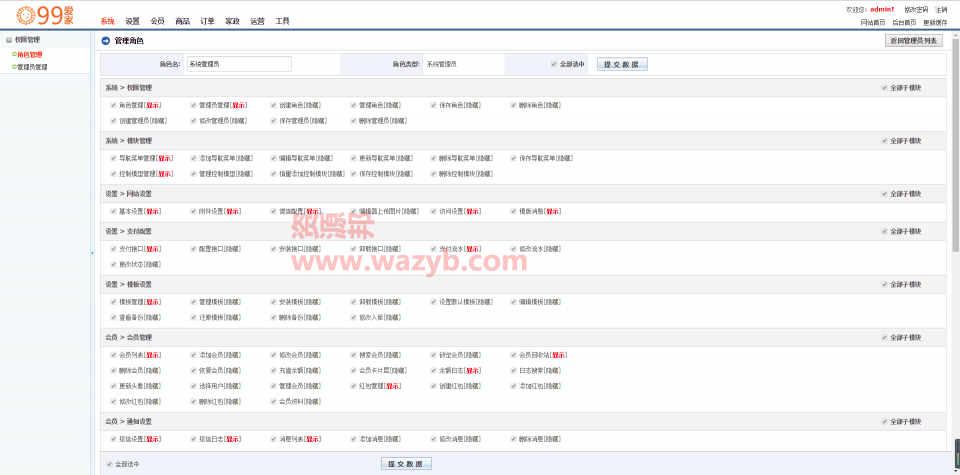Open the 运营 top menu

coord(257,21)
